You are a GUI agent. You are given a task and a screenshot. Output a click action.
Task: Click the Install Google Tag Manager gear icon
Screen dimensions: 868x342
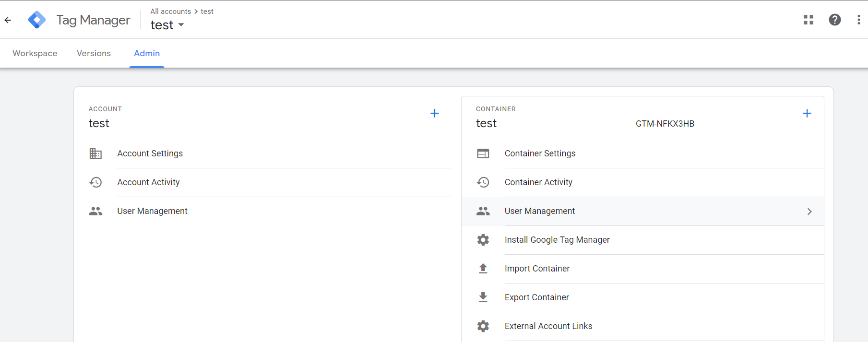[483, 240]
